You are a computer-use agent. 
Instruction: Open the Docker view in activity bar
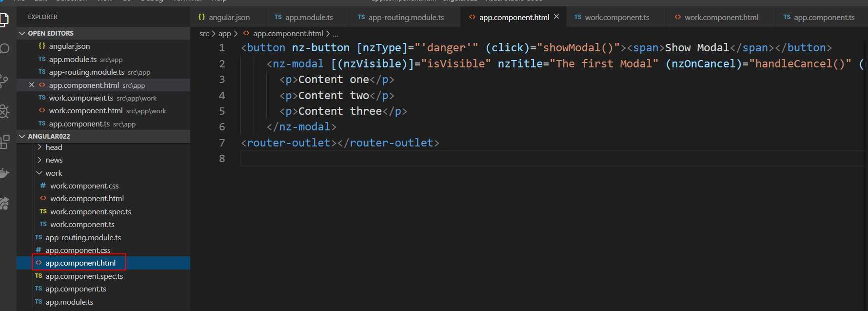click(4, 173)
